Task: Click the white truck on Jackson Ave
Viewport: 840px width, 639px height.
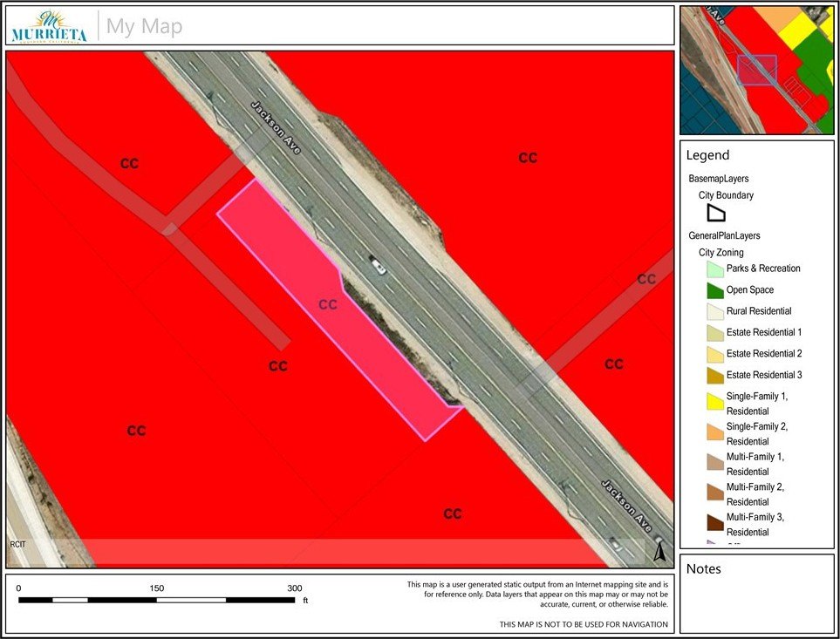Action: click(377, 265)
